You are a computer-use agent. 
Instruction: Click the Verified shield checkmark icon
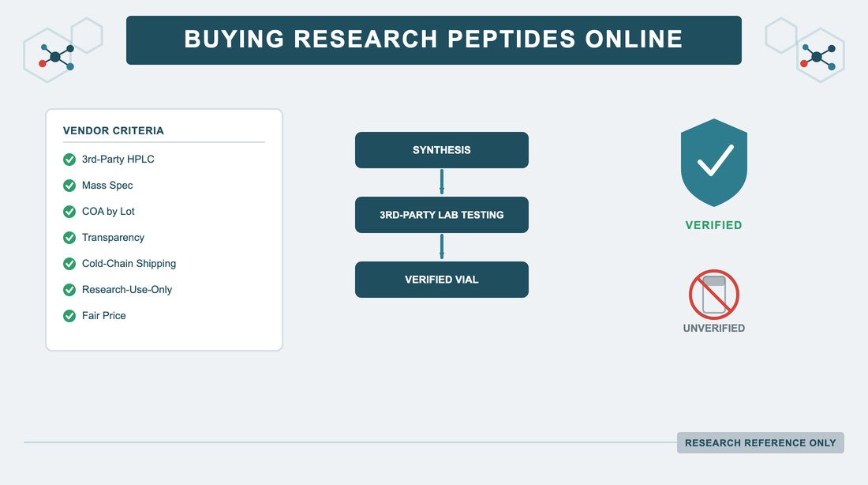pyautogui.click(x=713, y=163)
